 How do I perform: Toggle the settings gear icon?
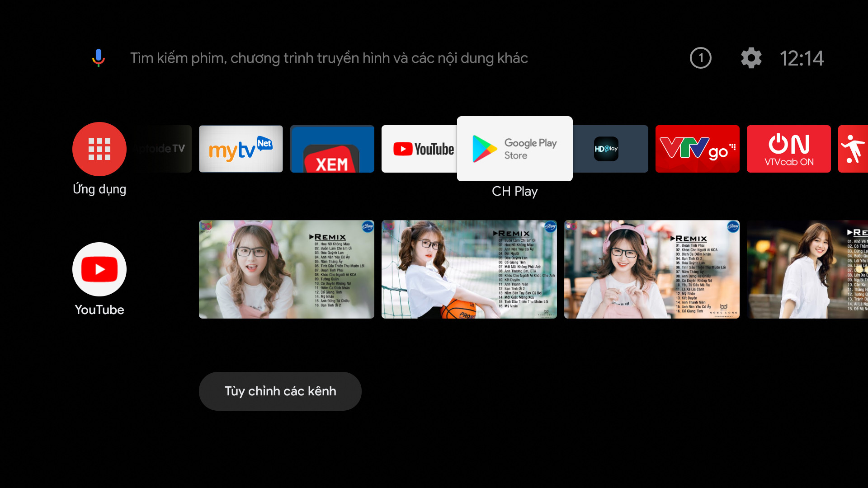pyautogui.click(x=750, y=58)
